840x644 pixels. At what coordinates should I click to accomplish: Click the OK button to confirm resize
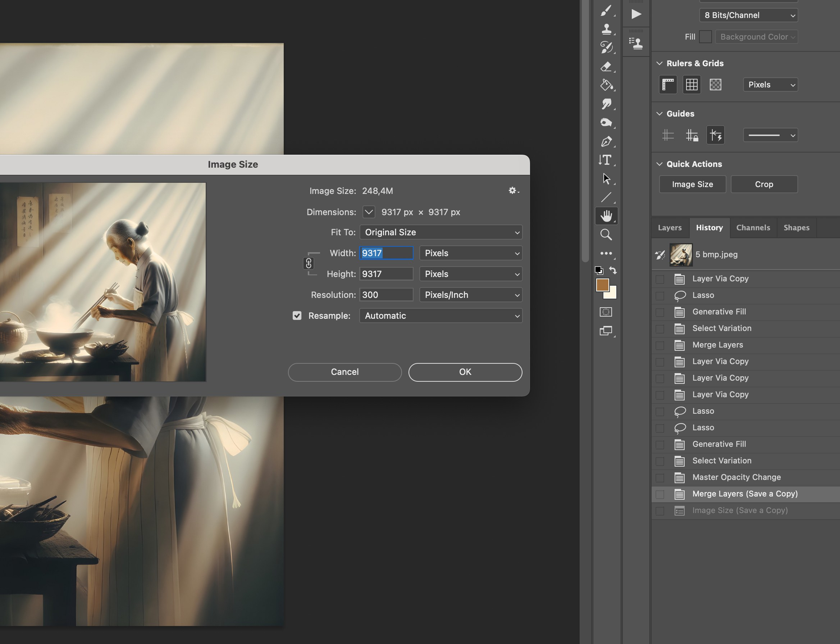point(464,372)
